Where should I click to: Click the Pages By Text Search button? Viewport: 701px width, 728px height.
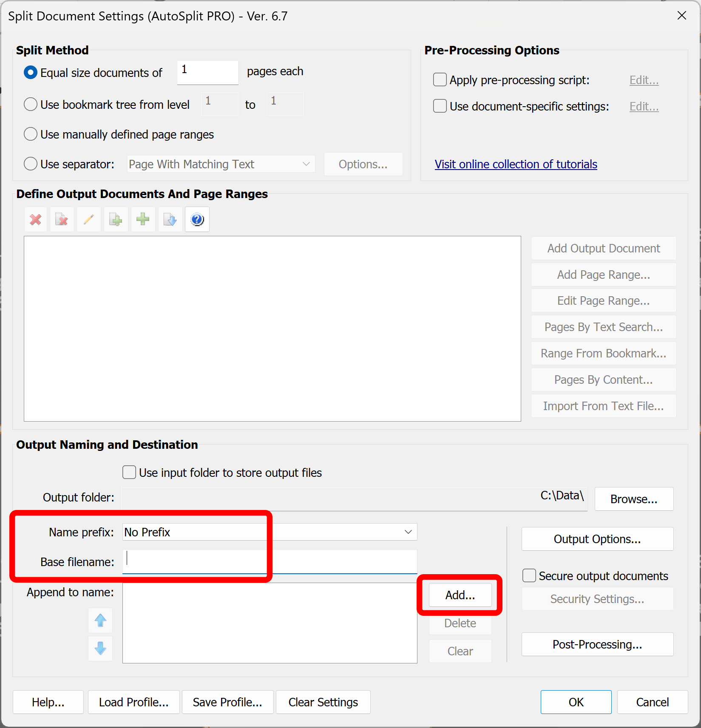(603, 327)
